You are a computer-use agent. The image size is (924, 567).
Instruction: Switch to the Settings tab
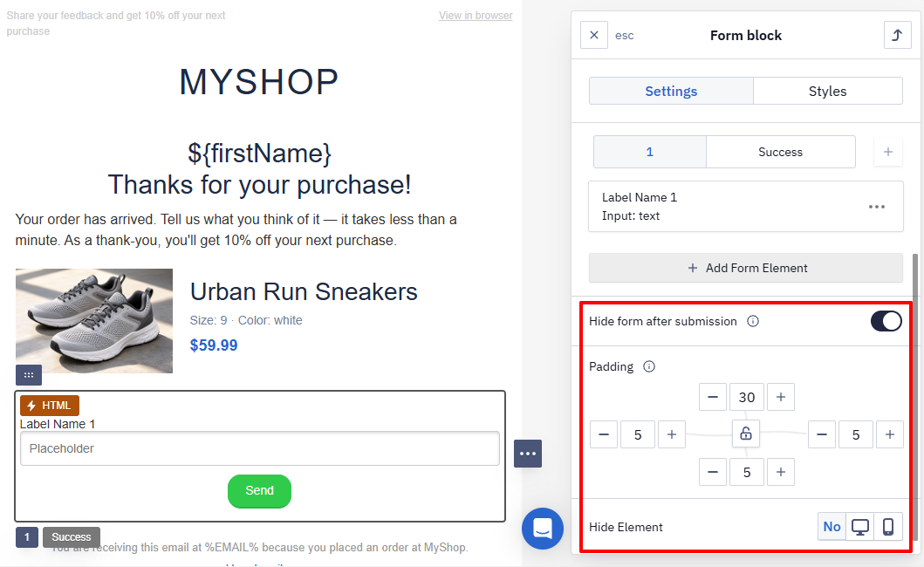671,92
